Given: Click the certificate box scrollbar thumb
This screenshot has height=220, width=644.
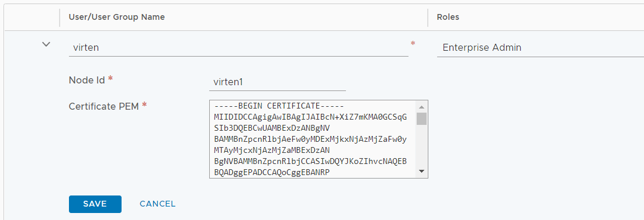Looking at the screenshot, I should [421, 118].
